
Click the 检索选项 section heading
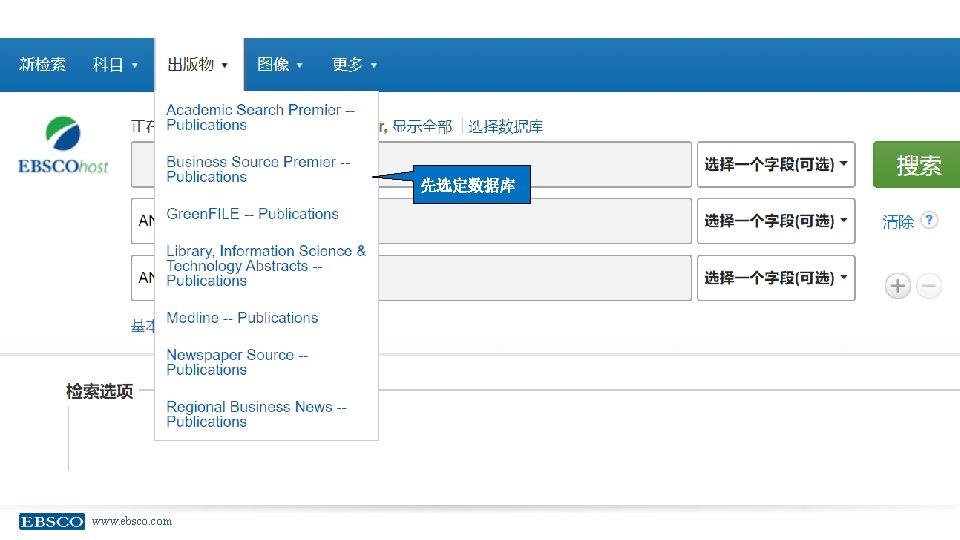[x=99, y=391]
